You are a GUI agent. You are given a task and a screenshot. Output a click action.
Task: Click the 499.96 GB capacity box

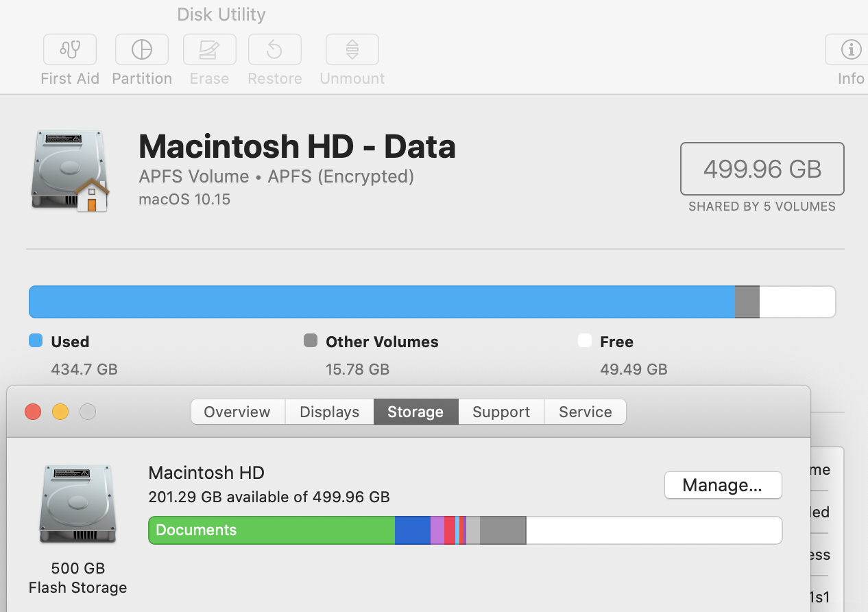point(762,169)
